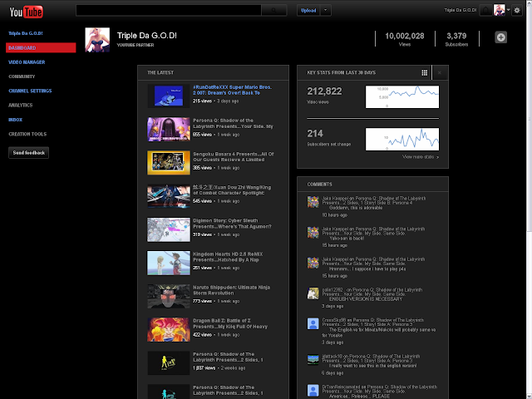Open Dragon Ball Z: Battle of Z video title
Viewport: 532px width, 399px height.
[x=230, y=323]
